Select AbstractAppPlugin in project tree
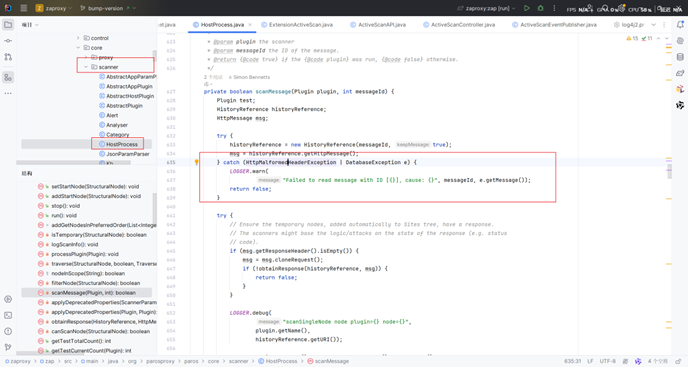This screenshot has height=367, width=688. pos(125,86)
